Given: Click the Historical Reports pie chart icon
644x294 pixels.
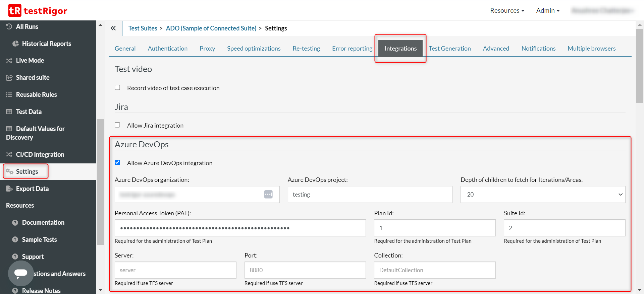Looking at the screenshot, I should tap(15, 44).
